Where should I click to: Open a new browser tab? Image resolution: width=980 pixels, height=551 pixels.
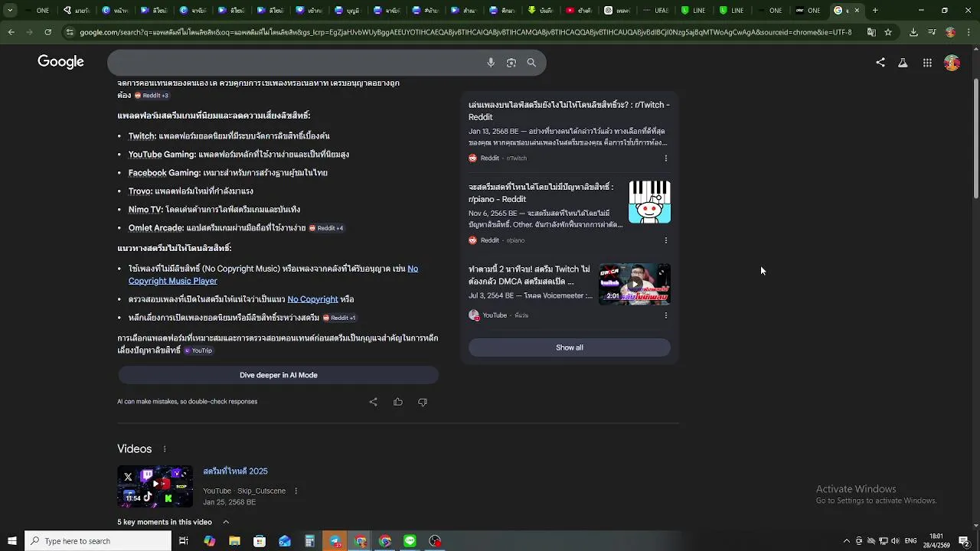click(x=875, y=11)
